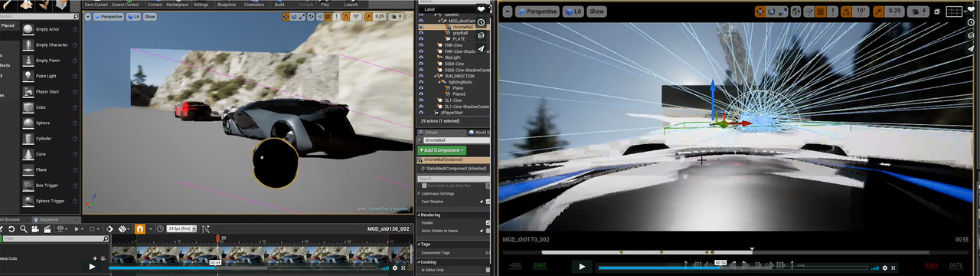The width and height of the screenshot is (980, 276).
Task: Play right MGD_sh0170_002 sequence
Action: [582, 267]
